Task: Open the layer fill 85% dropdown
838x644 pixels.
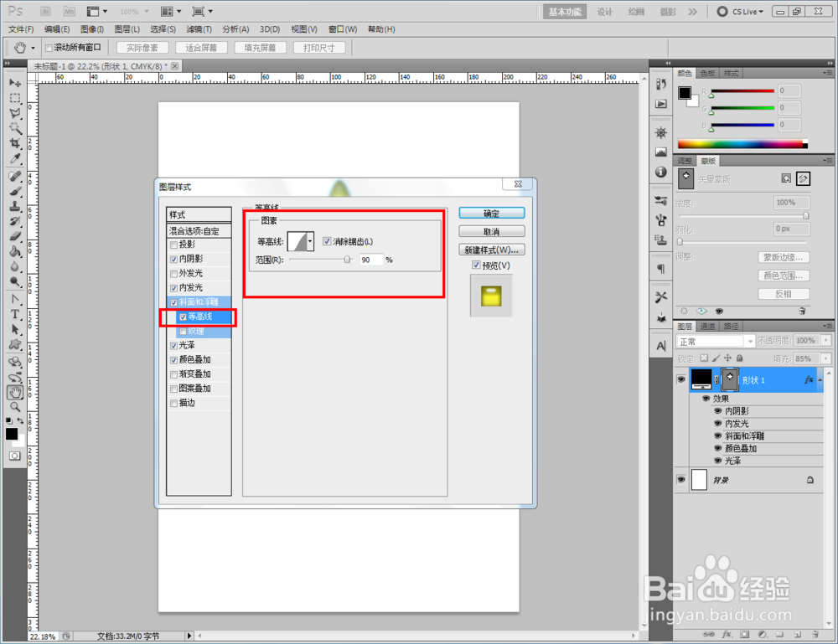Action: [x=826, y=358]
